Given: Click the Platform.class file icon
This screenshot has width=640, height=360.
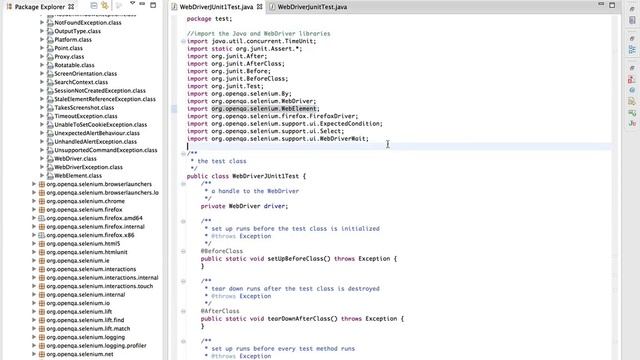Looking at the screenshot, I should coord(50,40).
